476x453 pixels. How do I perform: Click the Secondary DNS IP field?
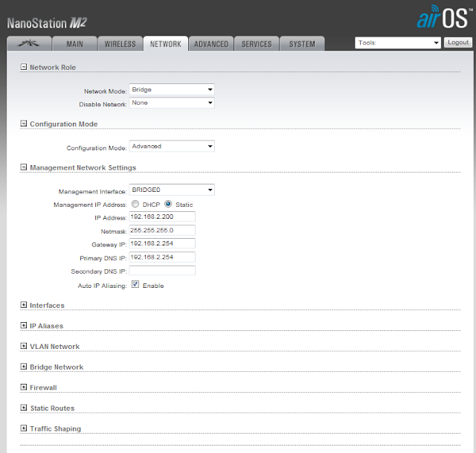pos(162,271)
